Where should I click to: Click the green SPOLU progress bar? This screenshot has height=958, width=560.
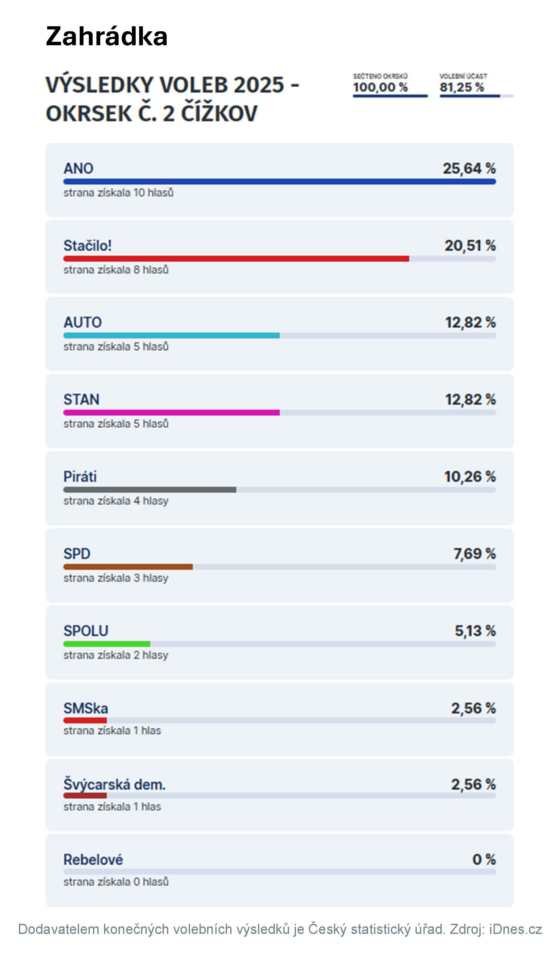point(106,644)
